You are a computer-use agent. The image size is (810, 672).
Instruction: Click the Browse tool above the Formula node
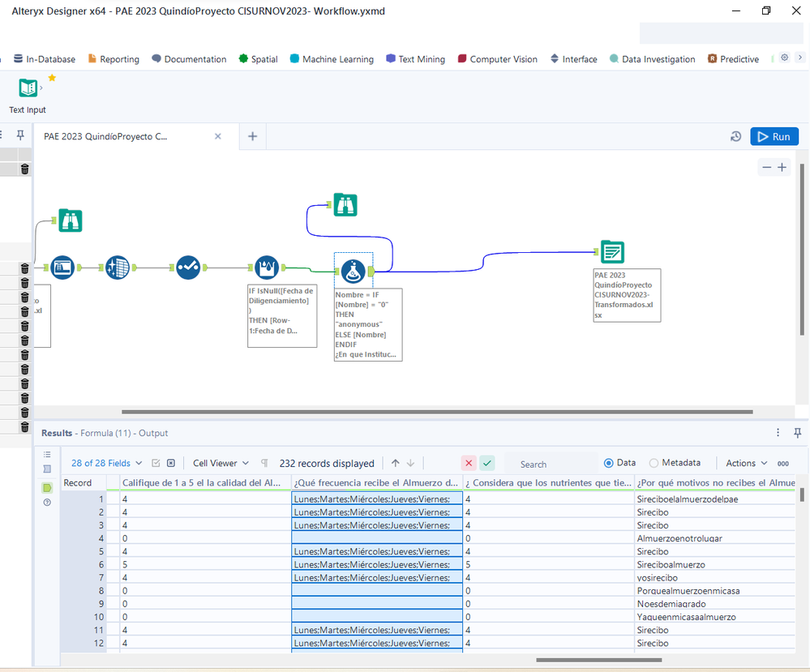click(x=345, y=205)
